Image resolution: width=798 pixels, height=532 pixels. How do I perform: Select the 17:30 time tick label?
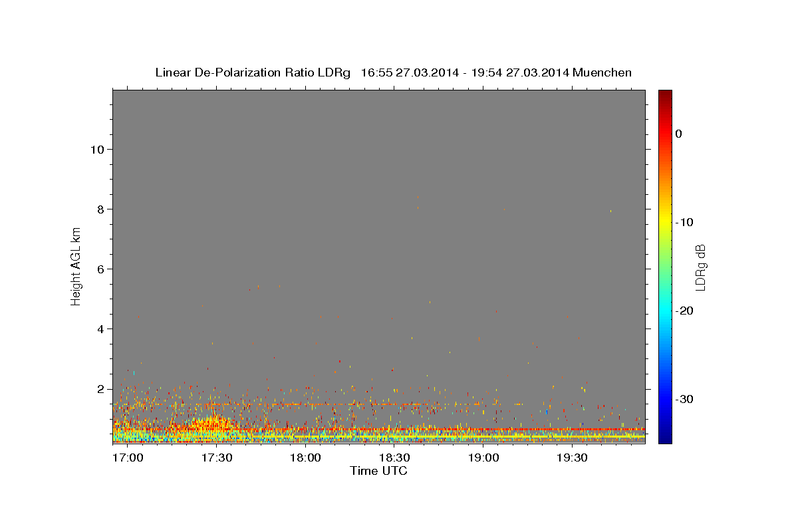217,458
